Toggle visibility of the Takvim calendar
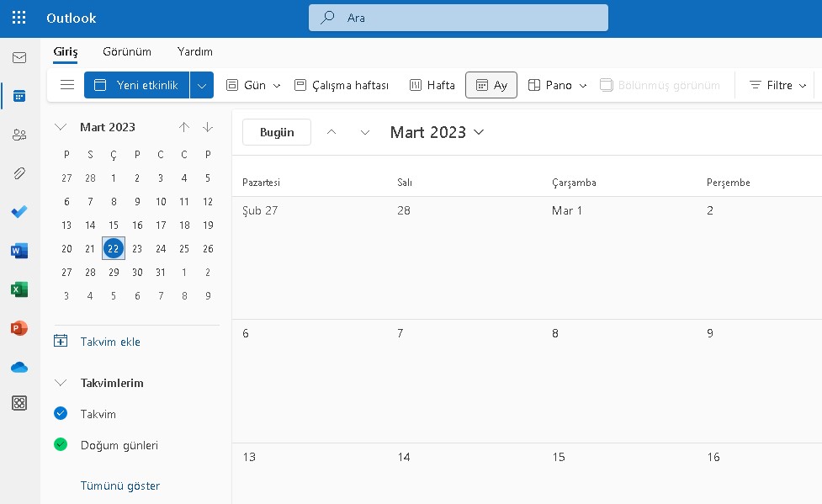The image size is (822, 504). coord(60,413)
